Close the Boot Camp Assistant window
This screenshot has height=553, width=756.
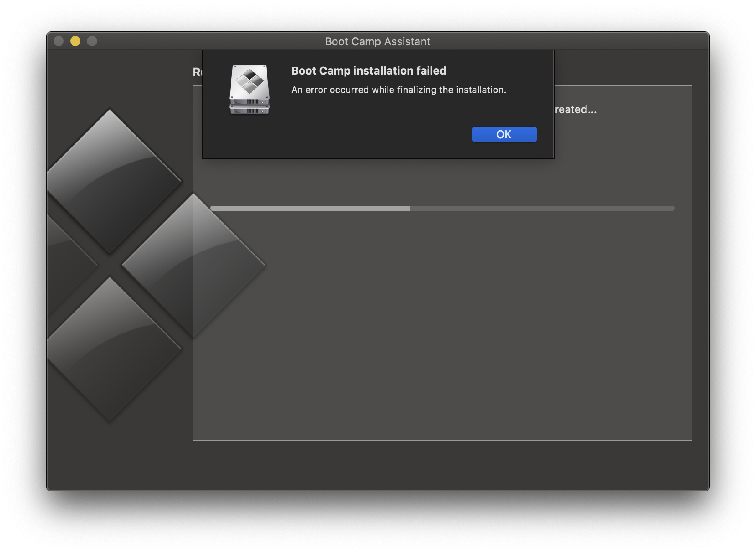pyautogui.click(x=59, y=41)
